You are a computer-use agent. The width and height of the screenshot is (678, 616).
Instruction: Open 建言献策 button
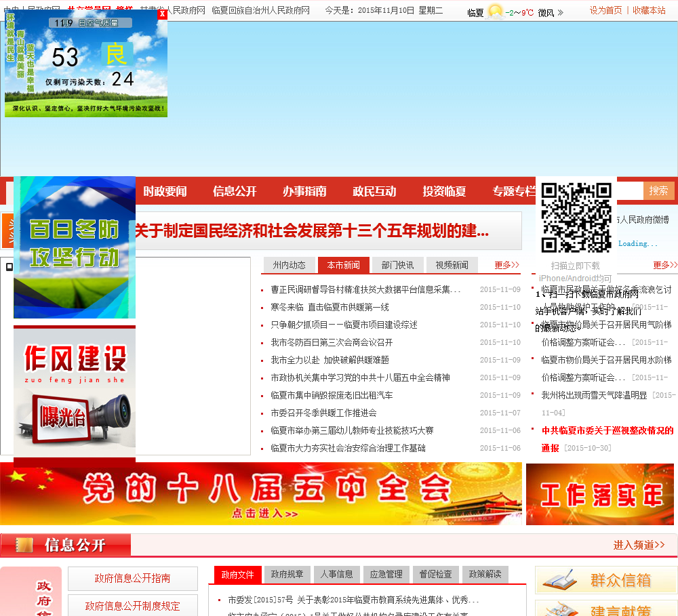tap(605, 609)
